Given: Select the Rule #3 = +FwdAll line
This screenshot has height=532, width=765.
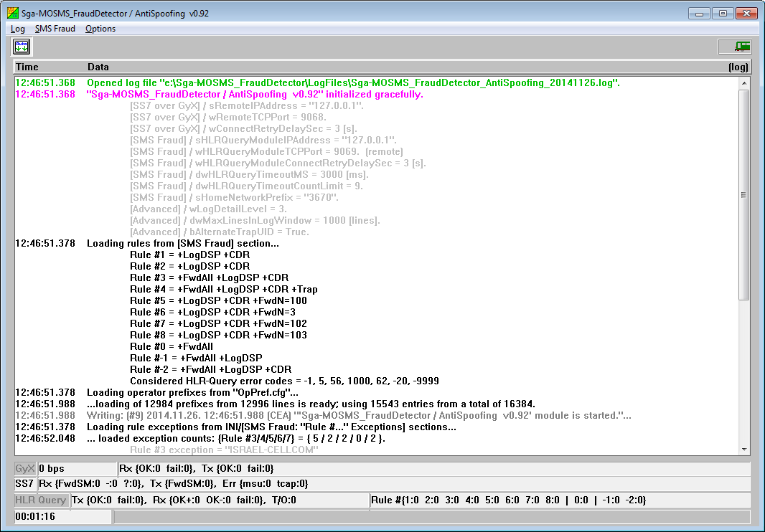Looking at the screenshot, I should [210, 277].
